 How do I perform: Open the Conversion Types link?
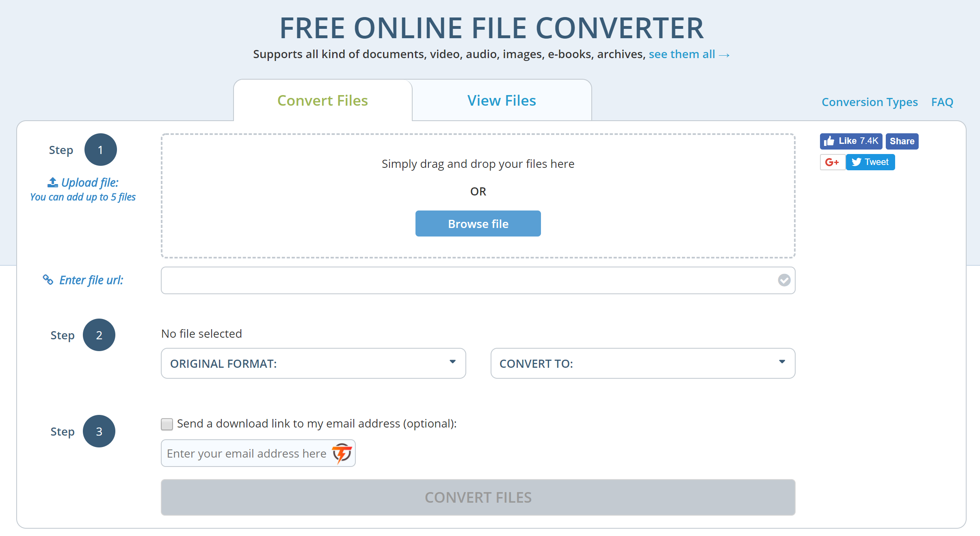tap(870, 102)
